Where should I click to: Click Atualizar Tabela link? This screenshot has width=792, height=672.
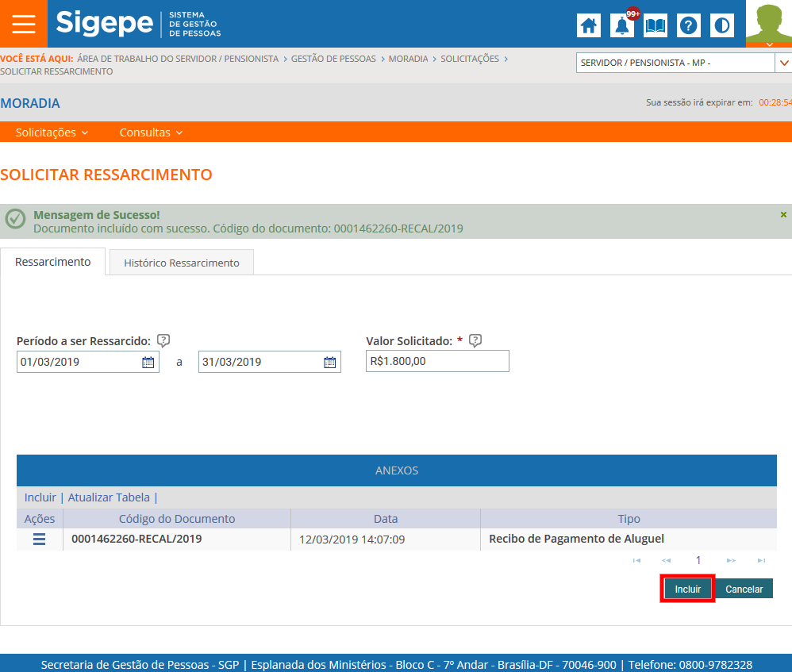coord(109,497)
